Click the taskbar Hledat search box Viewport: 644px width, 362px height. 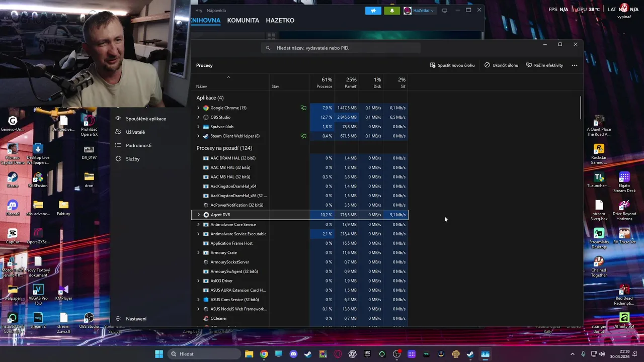coord(203,354)
